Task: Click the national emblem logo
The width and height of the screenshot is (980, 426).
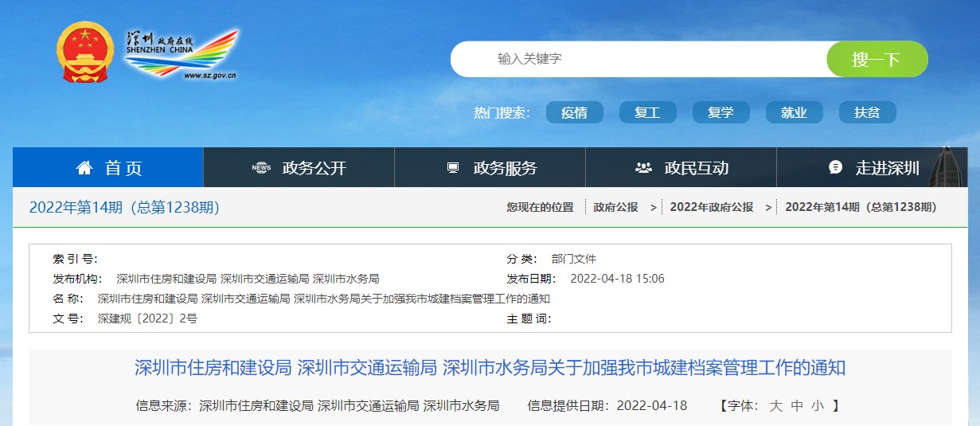Action: (85, 53)
